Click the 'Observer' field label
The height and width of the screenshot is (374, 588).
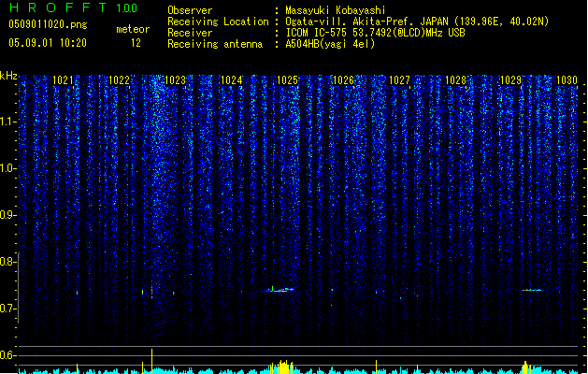190,10
